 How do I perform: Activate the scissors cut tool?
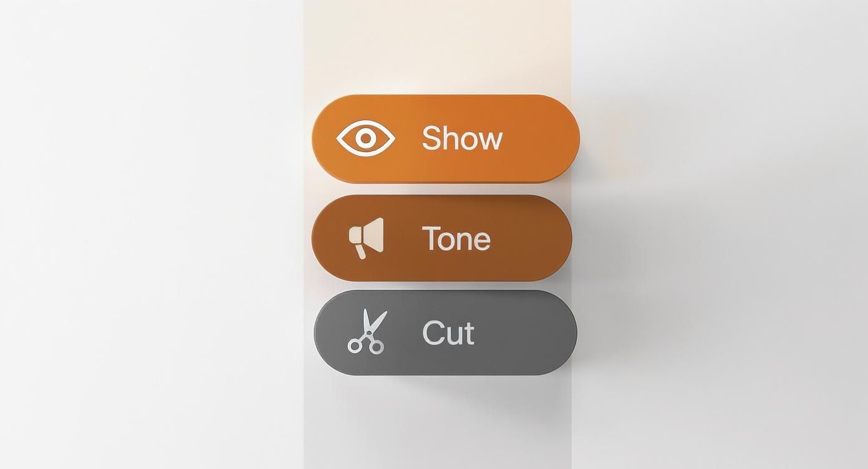coord(367,332)
